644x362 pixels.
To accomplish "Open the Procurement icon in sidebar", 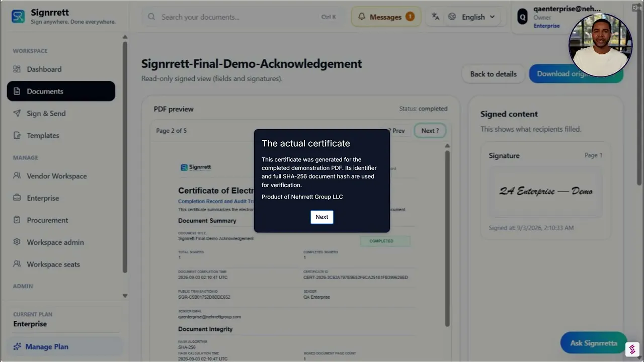I will click(17, 220).
